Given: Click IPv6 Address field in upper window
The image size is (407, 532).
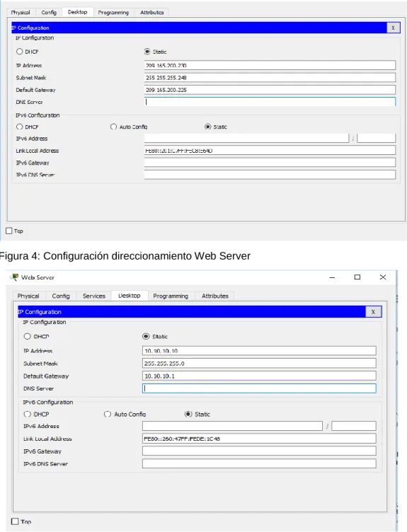Looking at the screenshot, I should pos(246,138).
